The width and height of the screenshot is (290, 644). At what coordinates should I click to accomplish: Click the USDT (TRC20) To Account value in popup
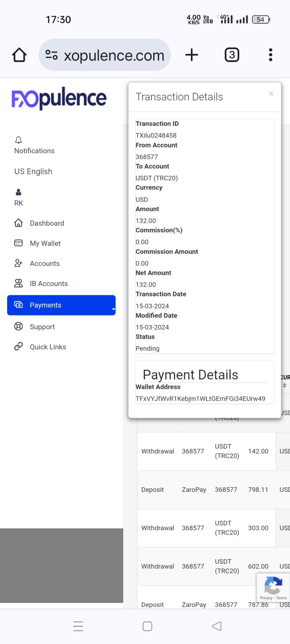coord(157,178)
